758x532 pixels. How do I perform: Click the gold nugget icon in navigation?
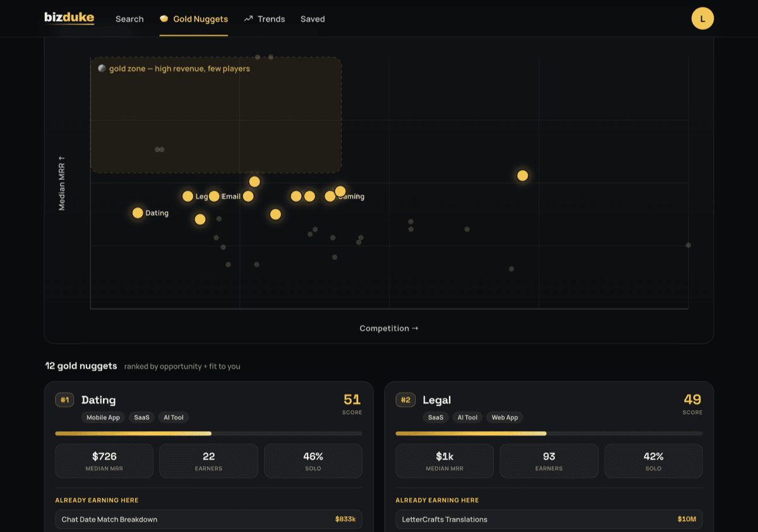(164, 19)
